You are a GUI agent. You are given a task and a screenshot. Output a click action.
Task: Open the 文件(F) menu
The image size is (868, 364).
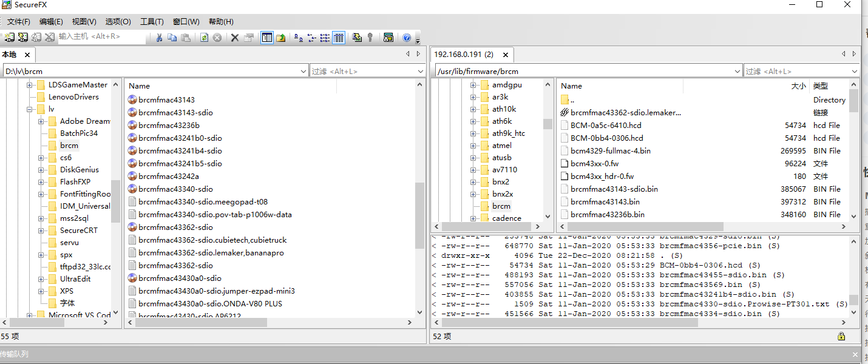tap(19, 22)
